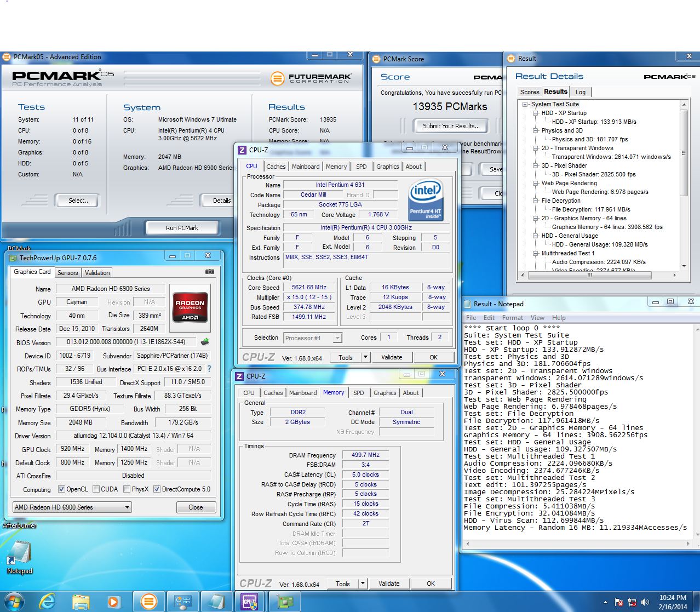Open the Processor #1 selection dropdown in CPU-Z
This screenshot has width=700, height=612.
[313, 338]
